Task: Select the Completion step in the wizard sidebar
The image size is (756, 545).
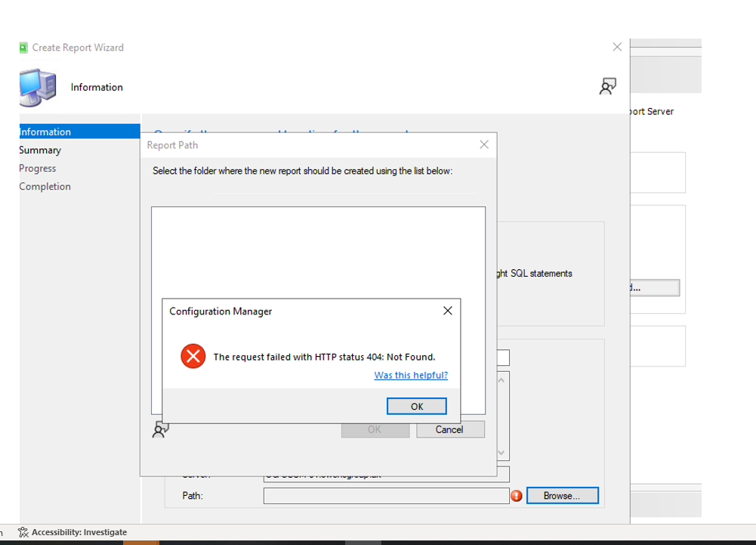Action: tap(45, 187)
